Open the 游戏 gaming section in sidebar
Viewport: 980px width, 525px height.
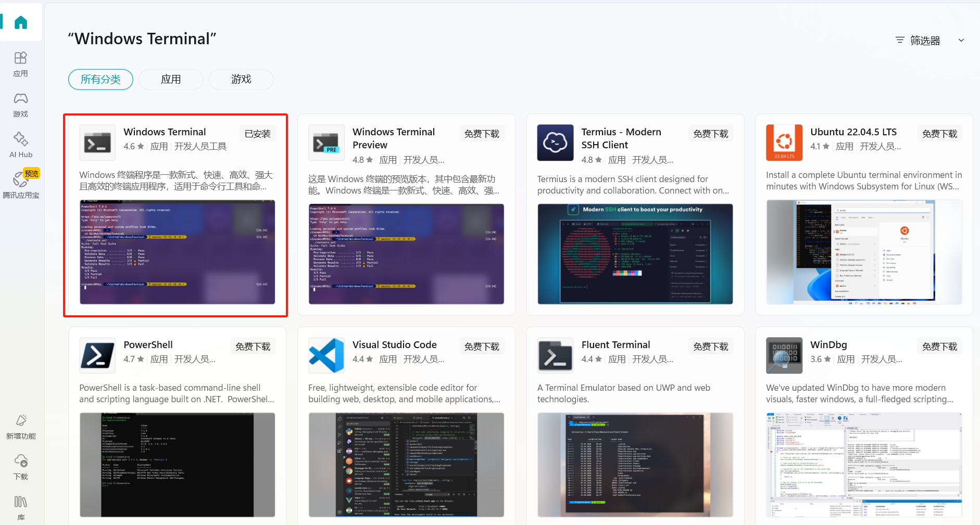[21, 105]
